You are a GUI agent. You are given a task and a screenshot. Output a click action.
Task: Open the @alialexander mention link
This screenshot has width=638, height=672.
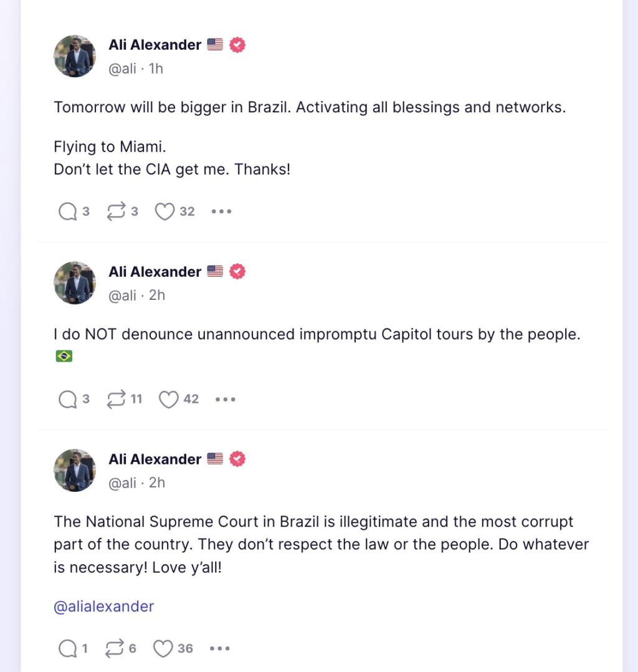[x=103, y=607]
